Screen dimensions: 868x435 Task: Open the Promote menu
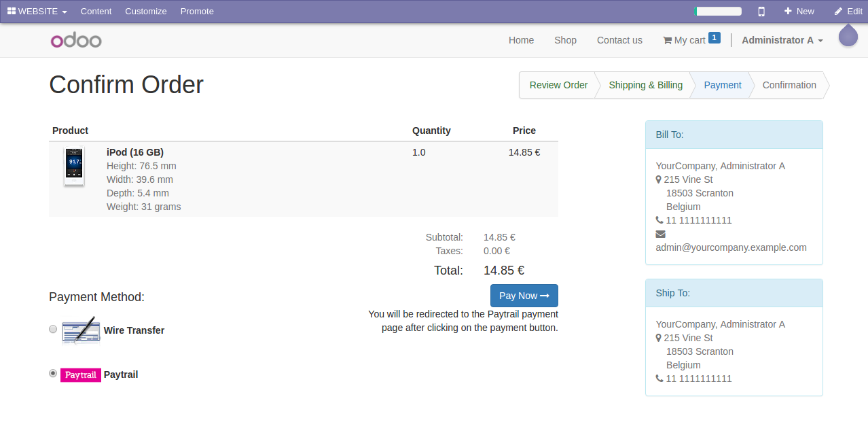tap(197, 11)
